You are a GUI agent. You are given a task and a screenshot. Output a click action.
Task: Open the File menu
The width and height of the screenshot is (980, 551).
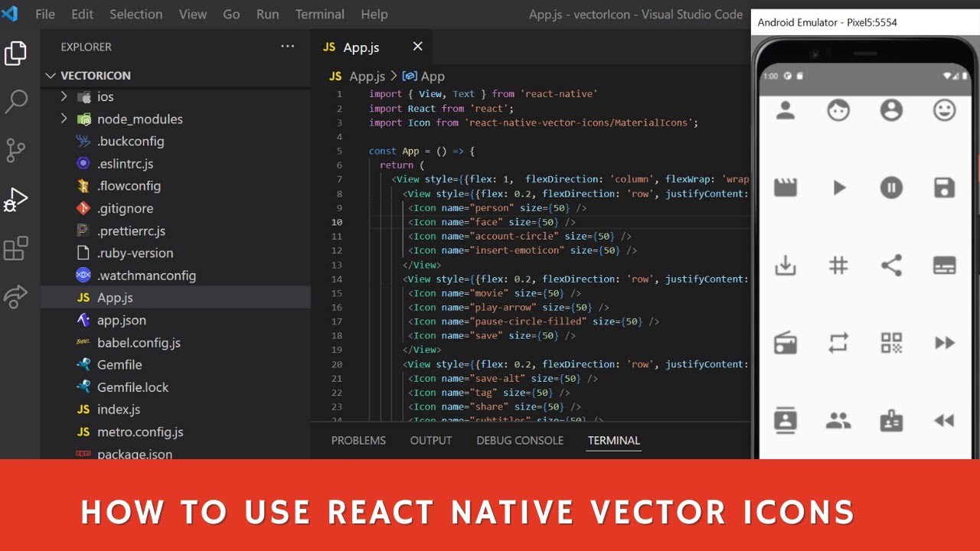tap(45, 15)
